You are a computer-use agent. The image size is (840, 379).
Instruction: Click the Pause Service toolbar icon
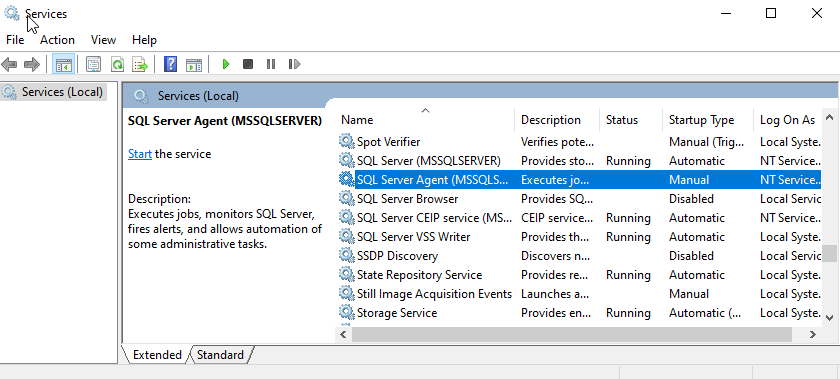[271, 64]
